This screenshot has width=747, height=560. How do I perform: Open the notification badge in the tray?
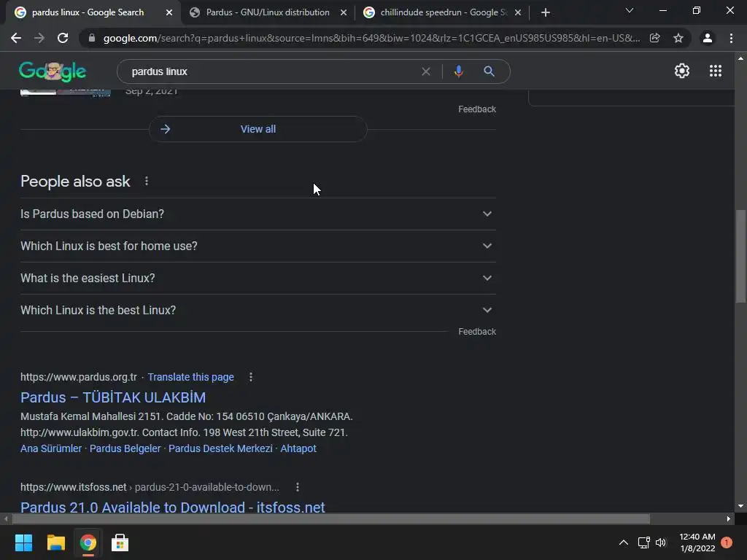tap(727, 542)
